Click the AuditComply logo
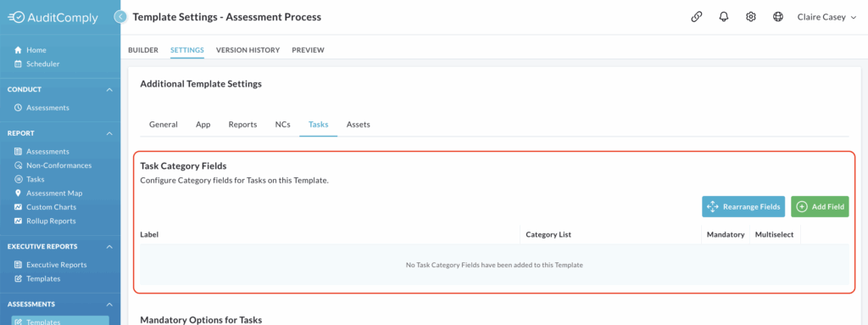868x325 pixels. (x=53, y=18)
